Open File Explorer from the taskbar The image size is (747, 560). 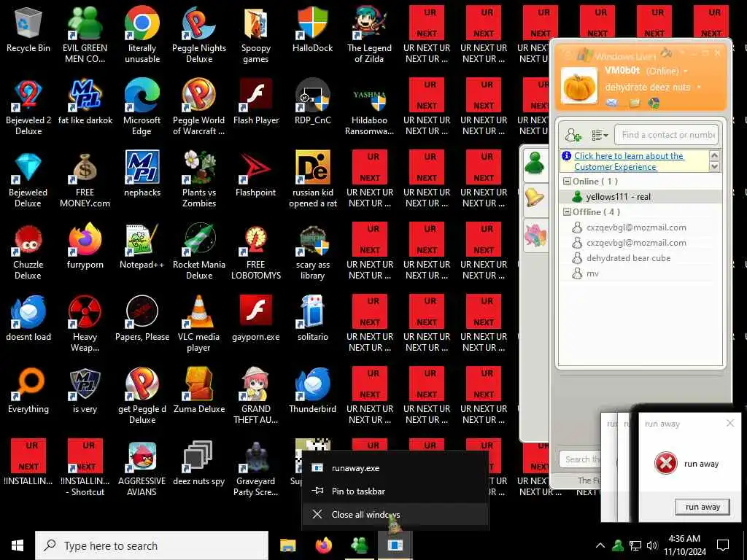click(x=287, y=545)
